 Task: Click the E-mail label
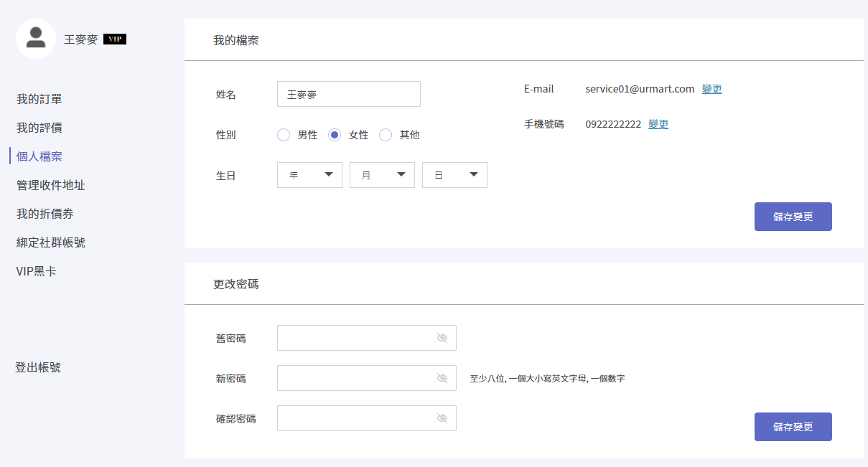click(x=539, y=89)
